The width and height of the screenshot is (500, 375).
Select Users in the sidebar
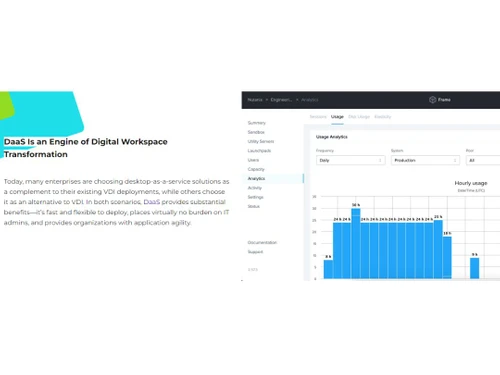point(253,160)
